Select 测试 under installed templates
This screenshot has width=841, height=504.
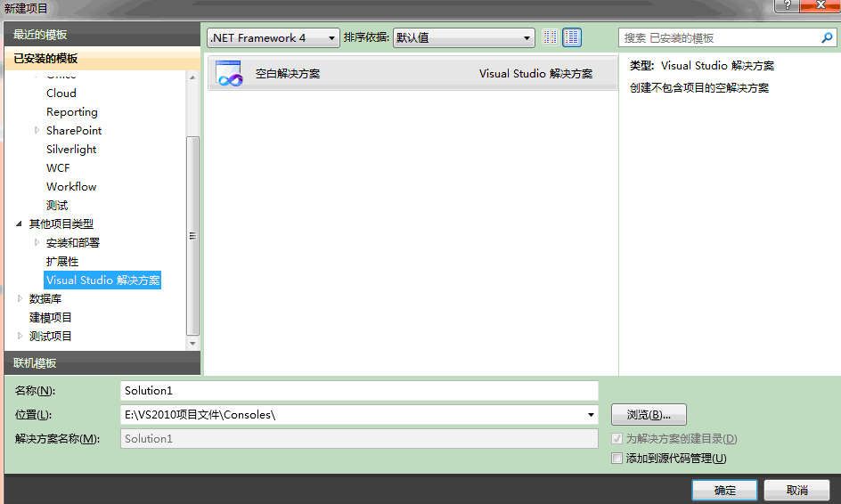(x=57, y=206)
